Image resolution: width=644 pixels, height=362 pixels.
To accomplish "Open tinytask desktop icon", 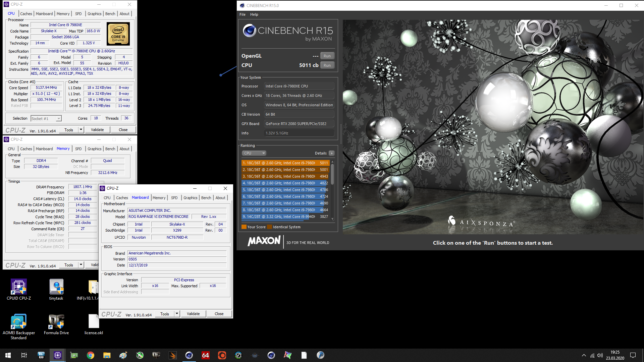I will click(56, 290).
